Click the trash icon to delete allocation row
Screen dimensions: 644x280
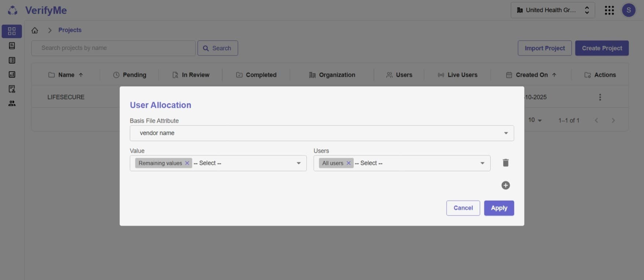coord(505,163)
